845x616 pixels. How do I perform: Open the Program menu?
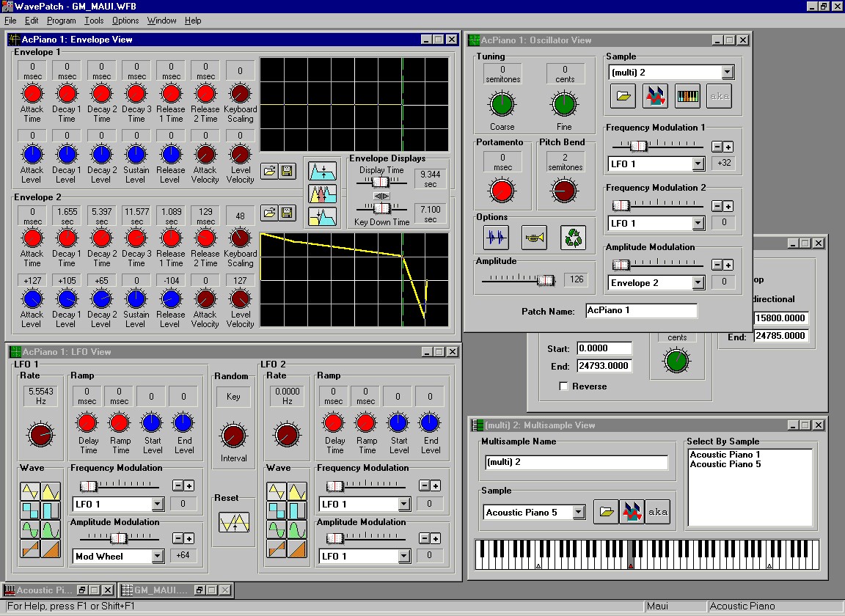coord(61,21)
